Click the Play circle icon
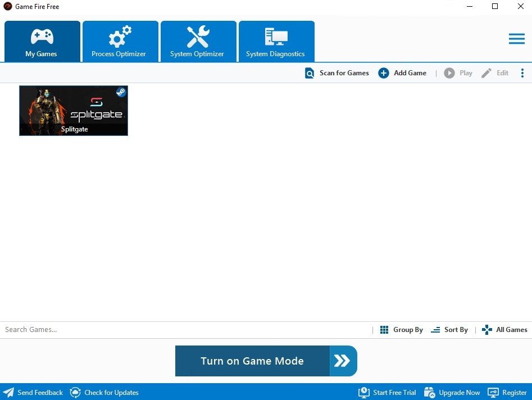The image size is (532, 400). (449, 73)
